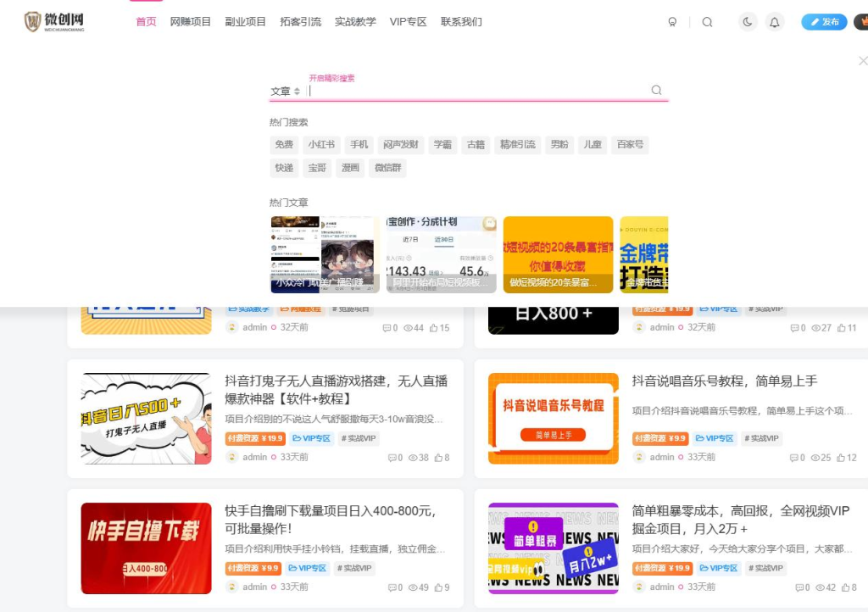The image size is (868, 612).
Task: Open the 实战教学 navigation item
Action: point(355,21)
